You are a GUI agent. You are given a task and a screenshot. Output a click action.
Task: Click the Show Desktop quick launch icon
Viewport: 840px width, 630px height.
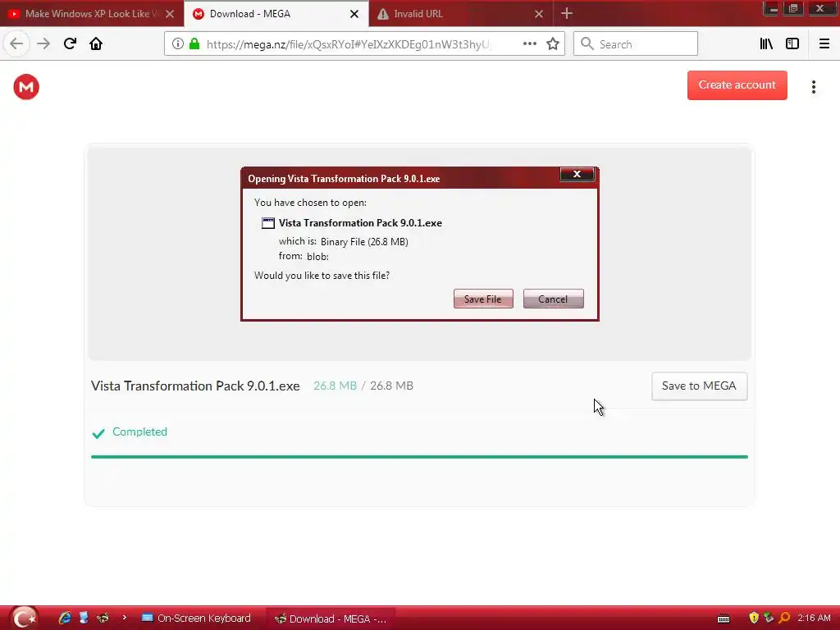tap(84, 618)
